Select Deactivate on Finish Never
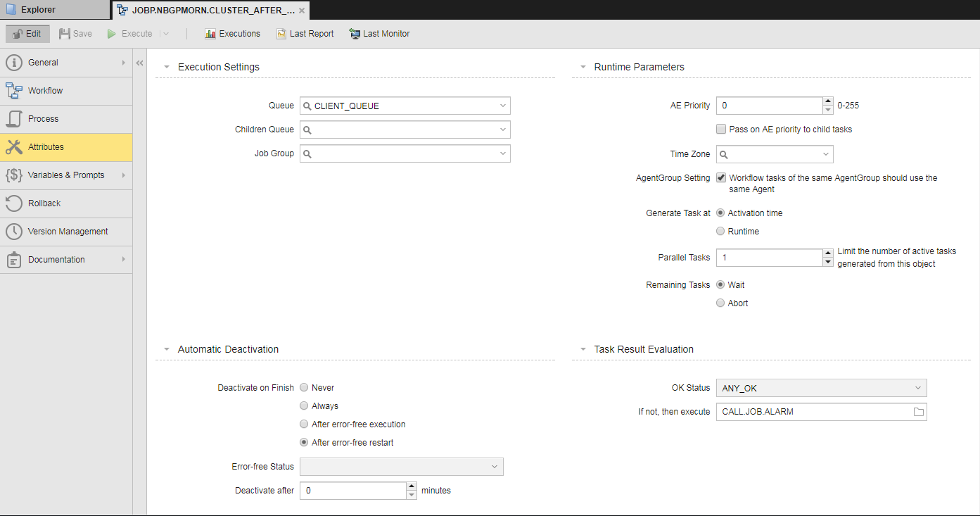Image resolution: width=980 pixels, height=516 pixels. point(304,387)
